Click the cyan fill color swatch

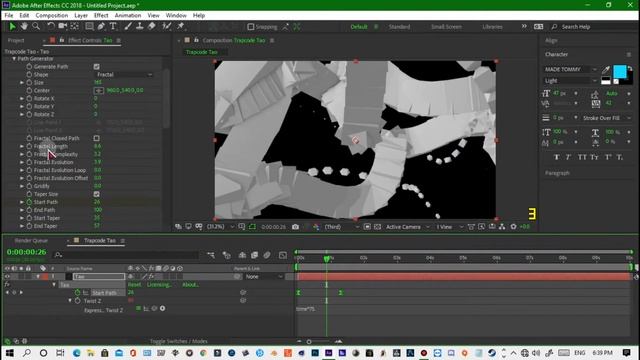pyautogui.click(x=620, y=71)
